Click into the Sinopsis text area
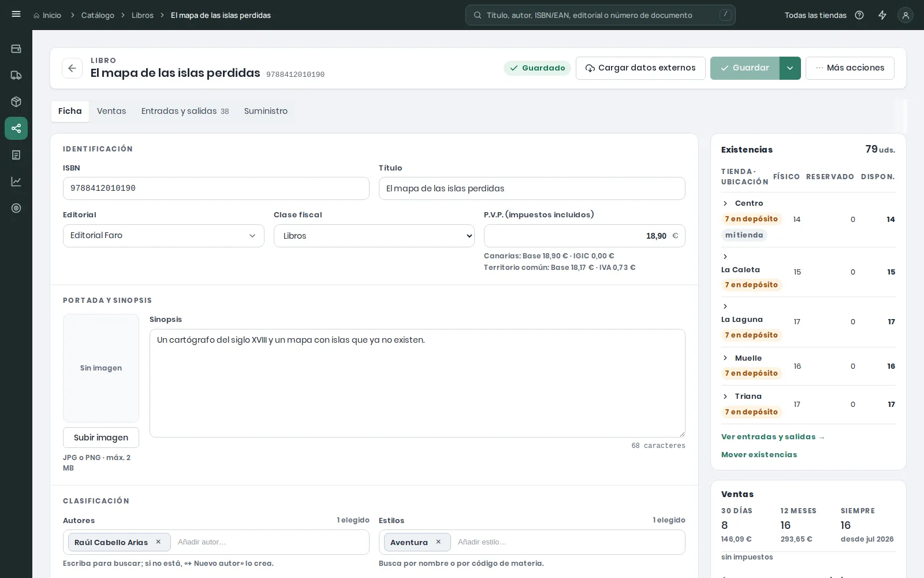 (x=418, y=383)
